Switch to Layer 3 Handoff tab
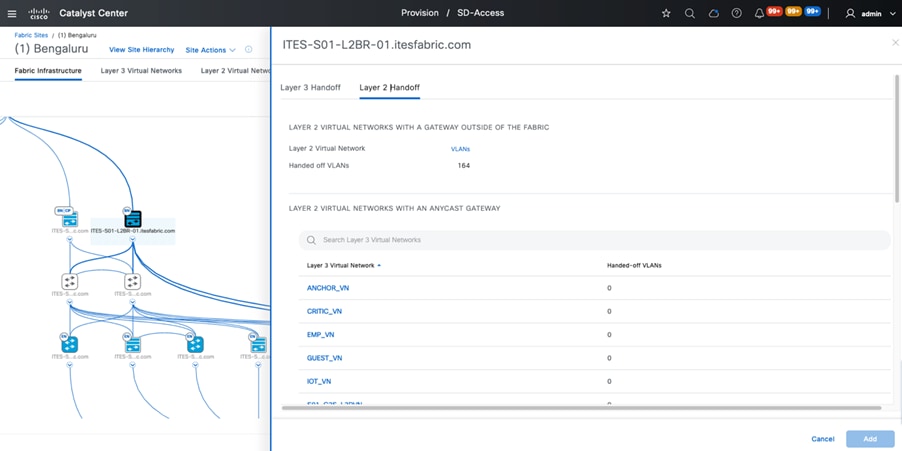The height and width of the screenshot is (451, 902). pyautogui.click(x=310, y=87)
